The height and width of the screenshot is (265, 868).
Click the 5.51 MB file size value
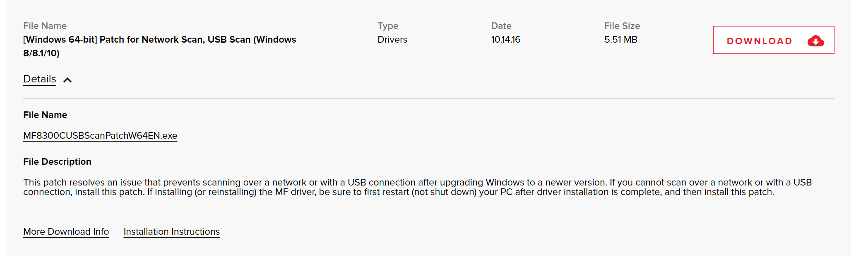[x=620, y=40]
